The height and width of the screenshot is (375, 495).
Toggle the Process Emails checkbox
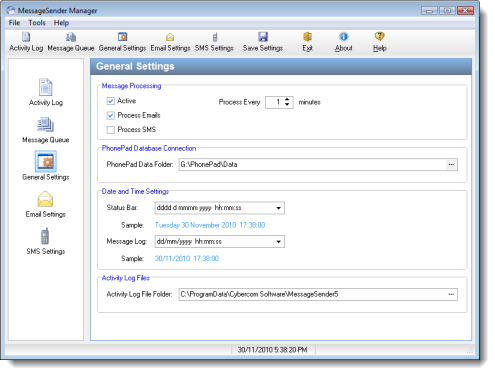point(111,116)
